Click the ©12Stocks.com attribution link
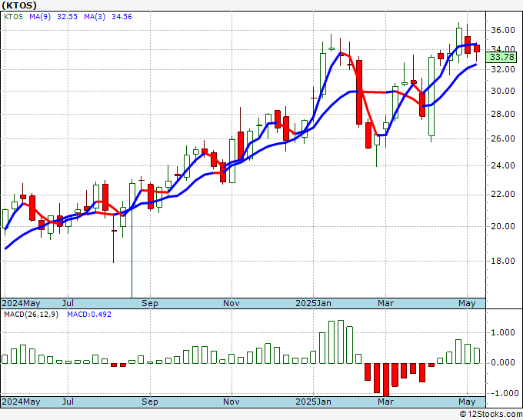 pos(491,415)
